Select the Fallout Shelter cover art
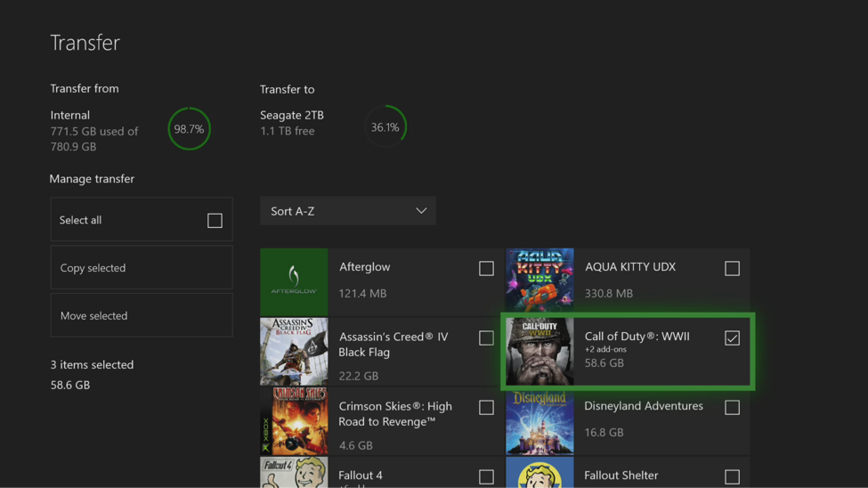 pyautogui.click(x=539, y=473)
